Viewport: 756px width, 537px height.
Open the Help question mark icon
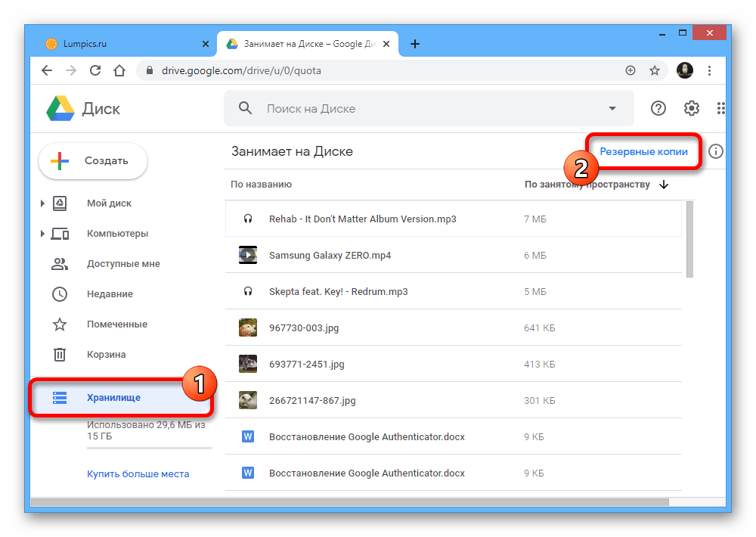[658, 108]
